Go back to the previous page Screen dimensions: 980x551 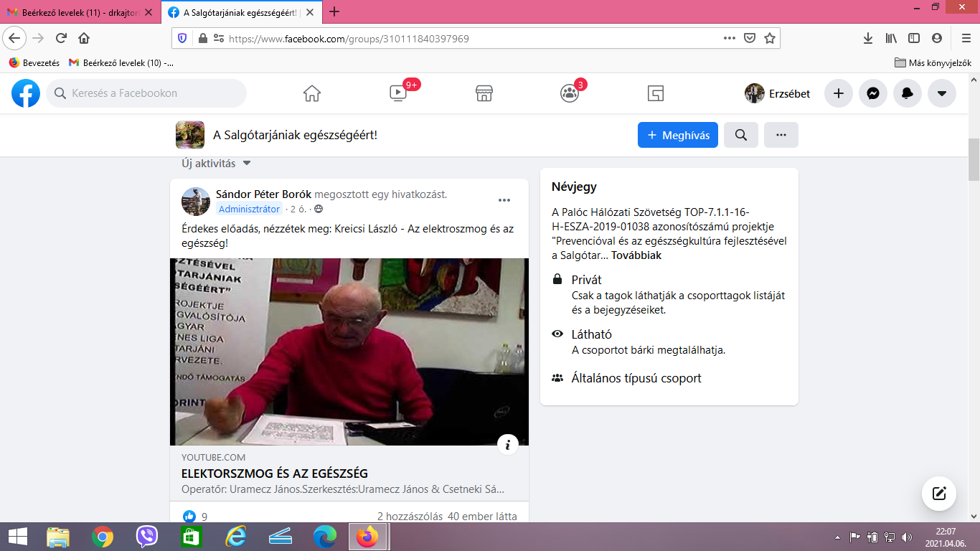point(15,38)
